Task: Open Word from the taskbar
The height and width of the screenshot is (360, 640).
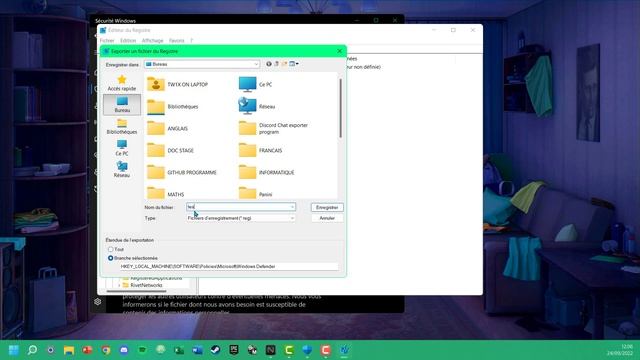Action: click(197, 350)
